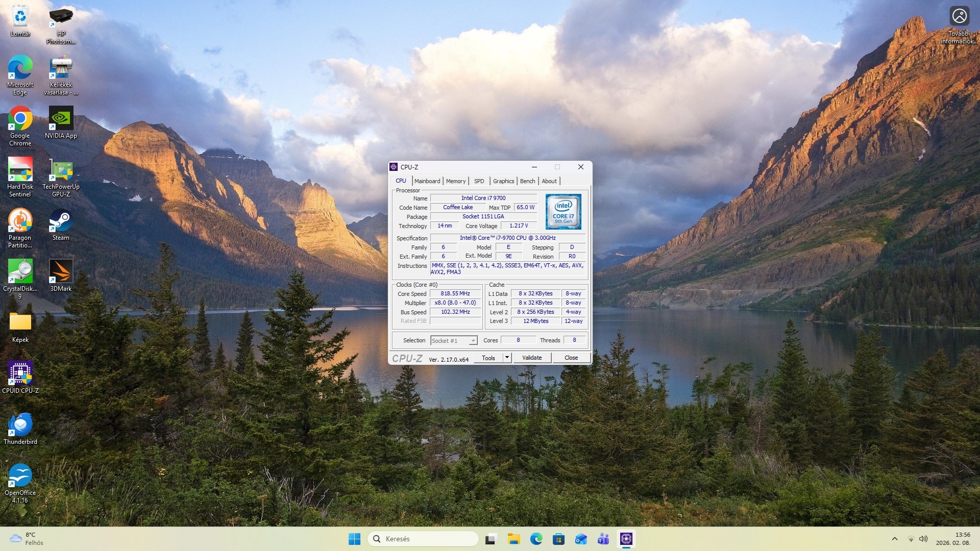The height and width of the screenshot is (551, 980).
Task: Open the NVIDIA App desktop icon
Action: tap(61, 119)
